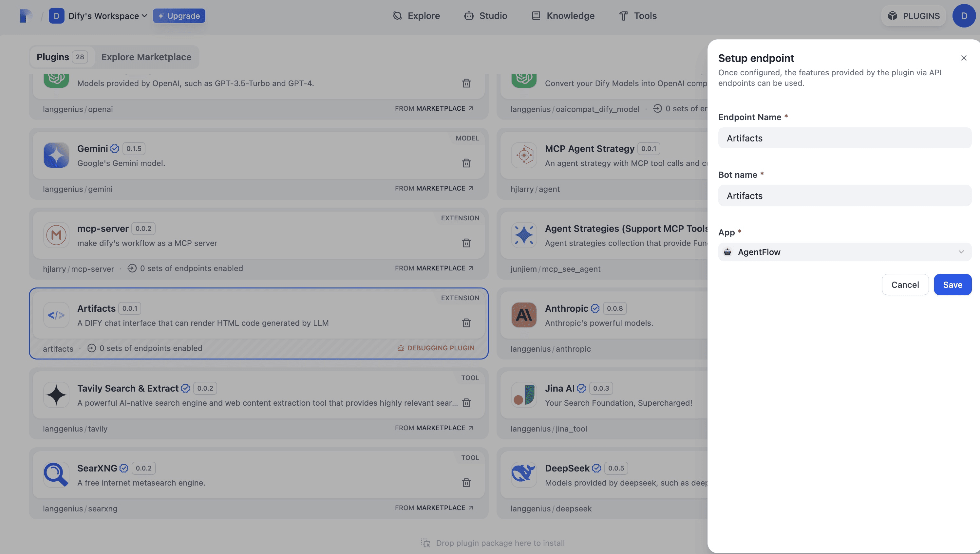Viewport: 980px width, 554px height.
Task: Click Cancel in Setup endpoint
Action: pos(905,285)
